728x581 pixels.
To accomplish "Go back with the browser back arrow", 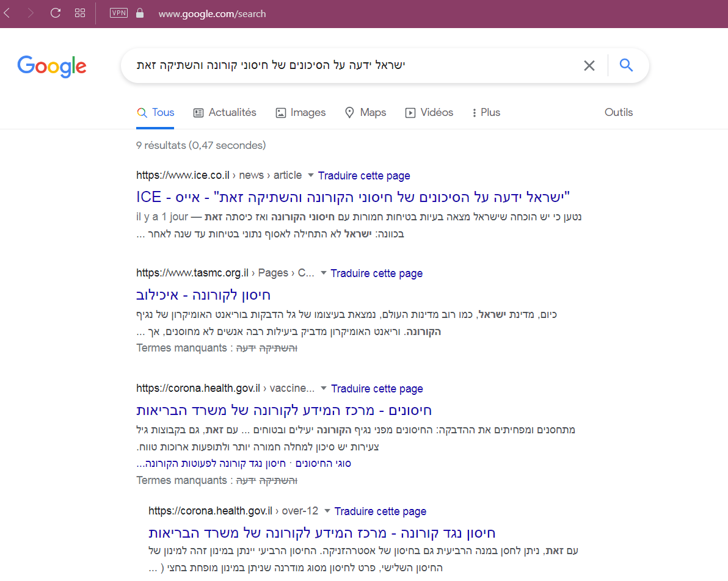I will click(x=7, y=13).
